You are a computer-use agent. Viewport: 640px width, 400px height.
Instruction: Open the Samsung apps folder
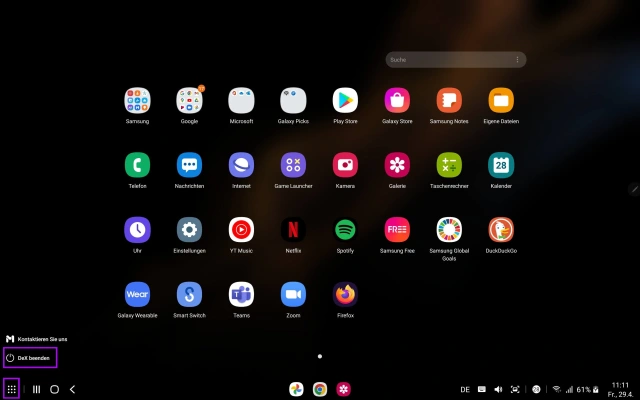click(137, 100)
